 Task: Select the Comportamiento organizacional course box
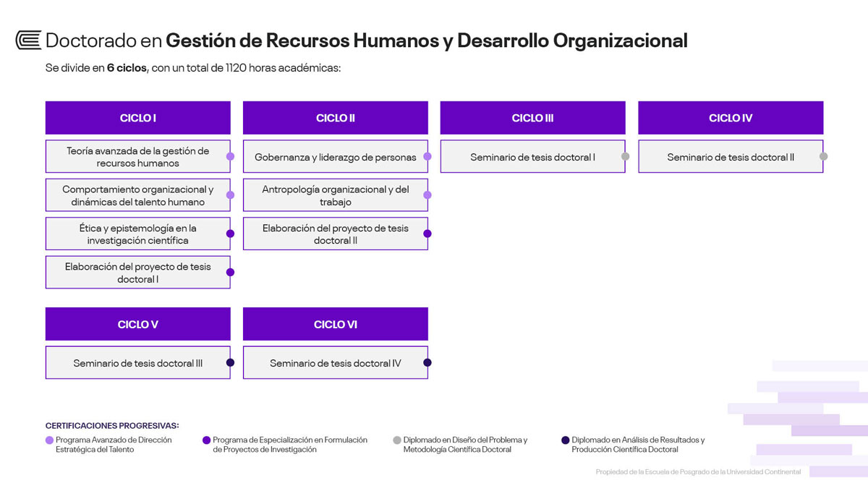[x=137, y=195]
